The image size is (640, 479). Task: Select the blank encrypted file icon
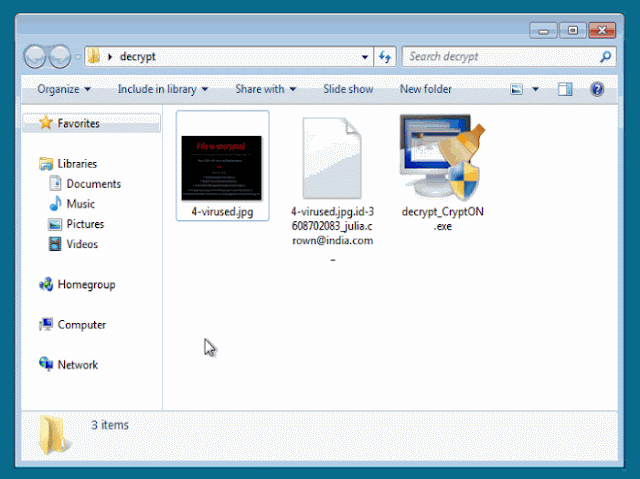click(332, 158)
